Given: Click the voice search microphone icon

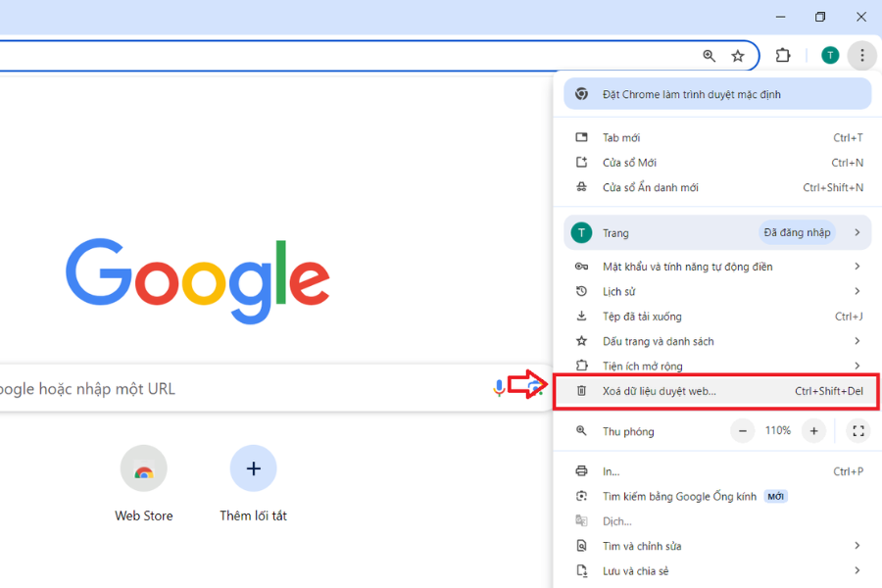Looking at the screenshot, I should [x=500, y=388].
